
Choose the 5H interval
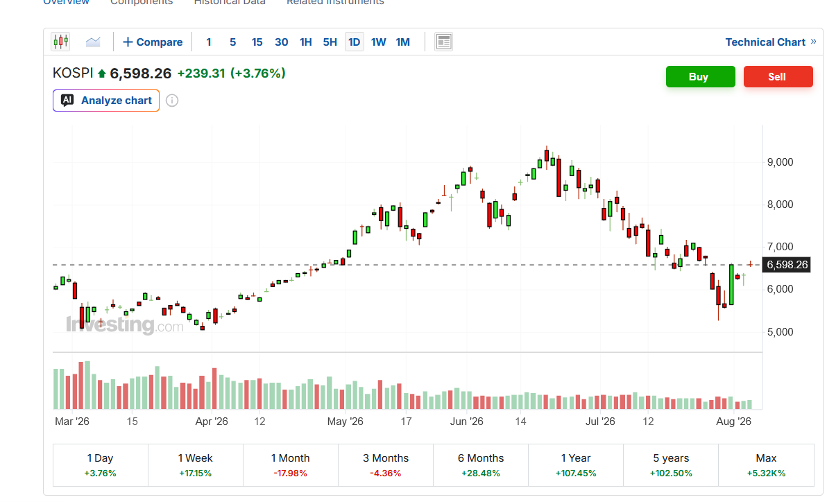point(330,42)
